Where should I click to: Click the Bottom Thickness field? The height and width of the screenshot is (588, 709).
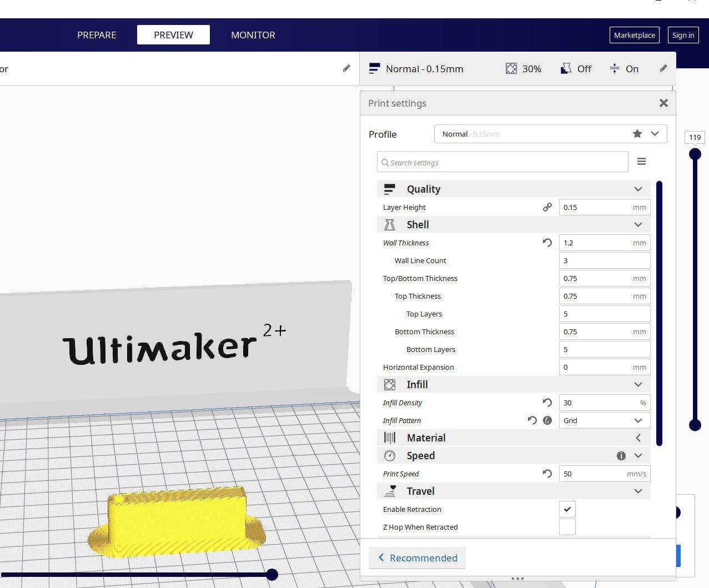tap(604, 331)
